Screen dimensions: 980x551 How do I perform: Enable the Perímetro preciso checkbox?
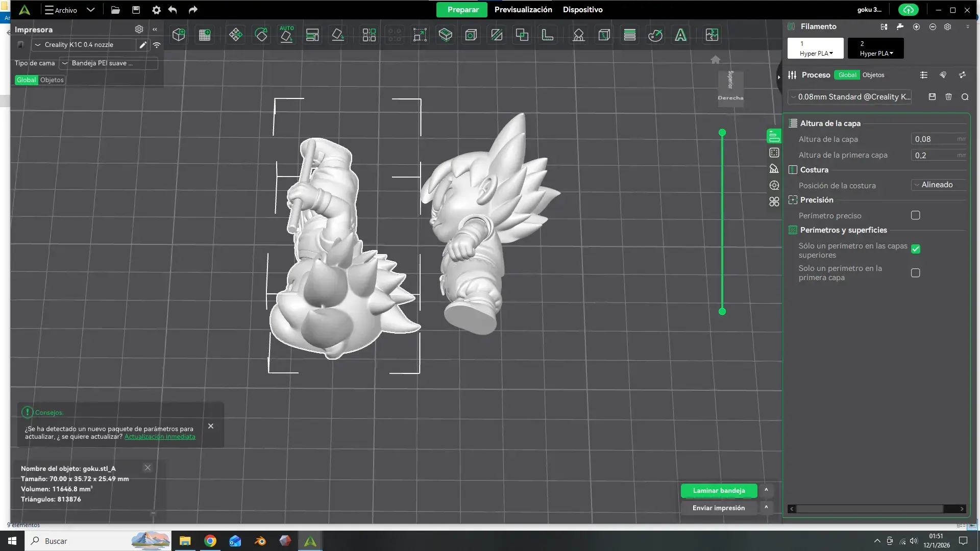[x=916, y=215]
